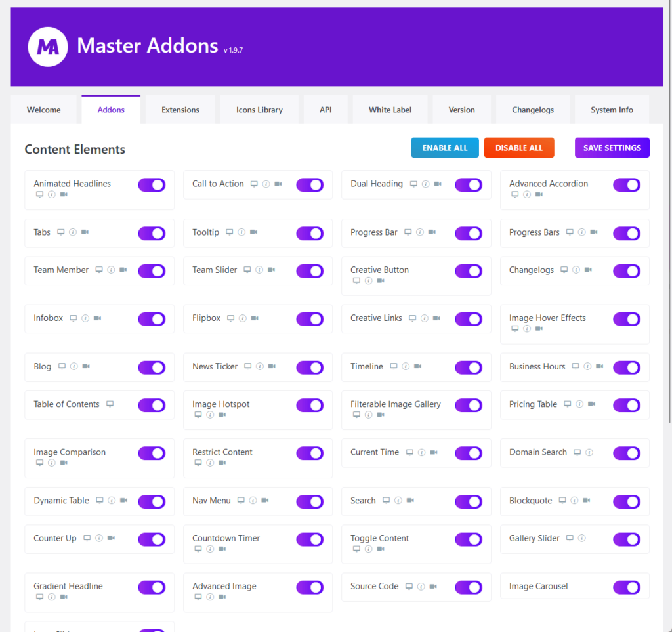672x632 pixels.
Task: Disable the Creative Links switch
Action: coord(469,319)
